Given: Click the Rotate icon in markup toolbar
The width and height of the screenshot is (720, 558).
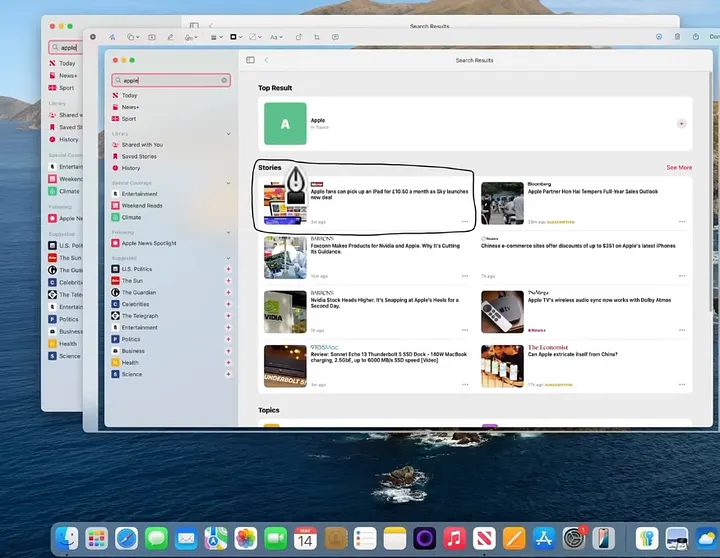Looking at the screenshot, I should click(298, 37).
